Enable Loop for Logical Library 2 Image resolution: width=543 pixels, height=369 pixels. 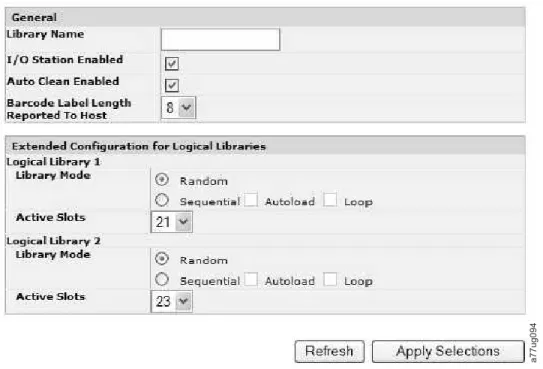tap(330, 279)
